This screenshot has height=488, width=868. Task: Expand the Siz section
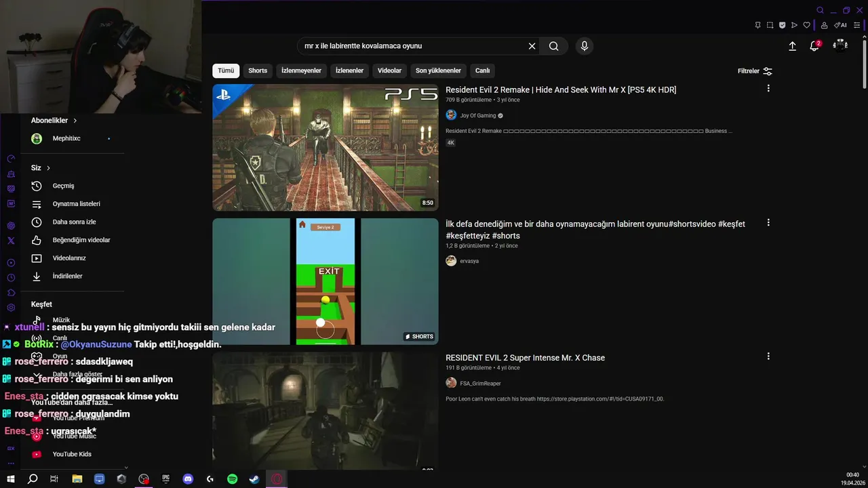pos(41,168)
